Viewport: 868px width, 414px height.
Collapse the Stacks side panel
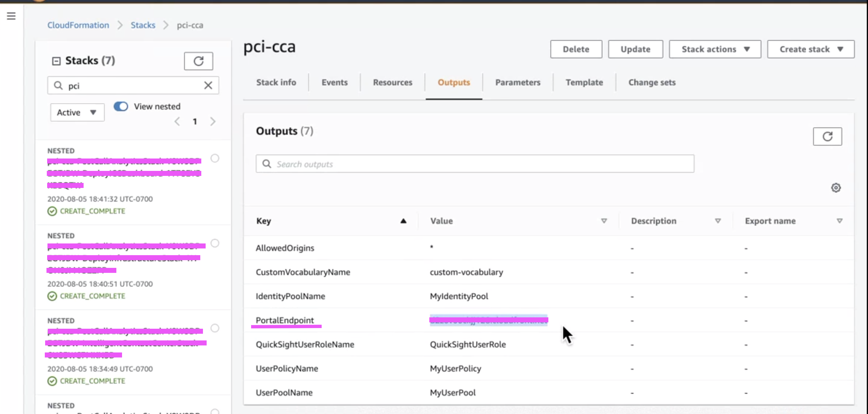pos(56,61)
